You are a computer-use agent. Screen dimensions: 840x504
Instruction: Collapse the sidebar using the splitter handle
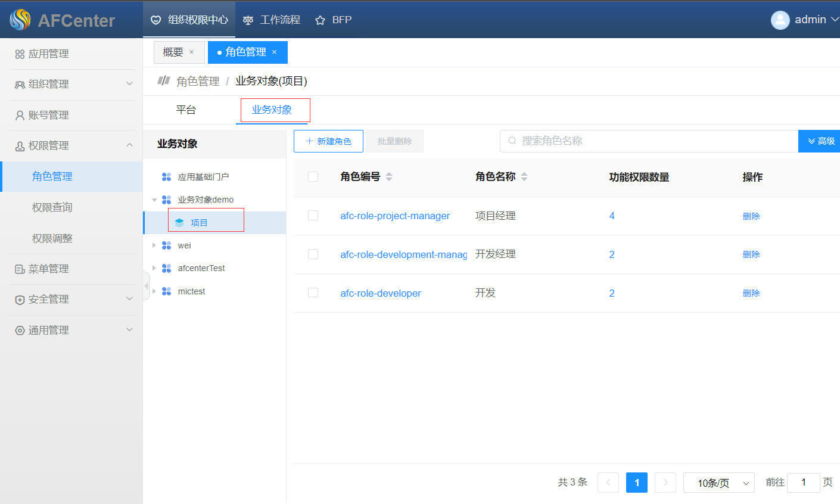click(146, 286)
